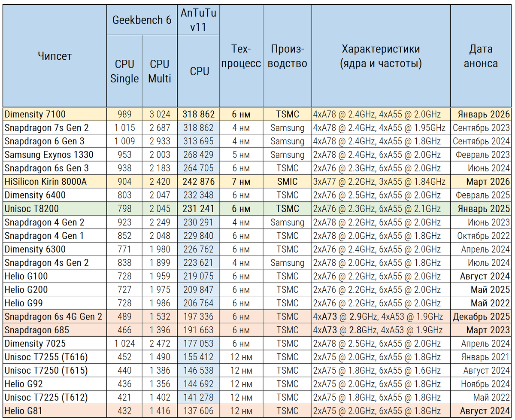Select the "7 нм" process cell
The width and height of the screenshot is (515, 420).
tap(241, 182)
